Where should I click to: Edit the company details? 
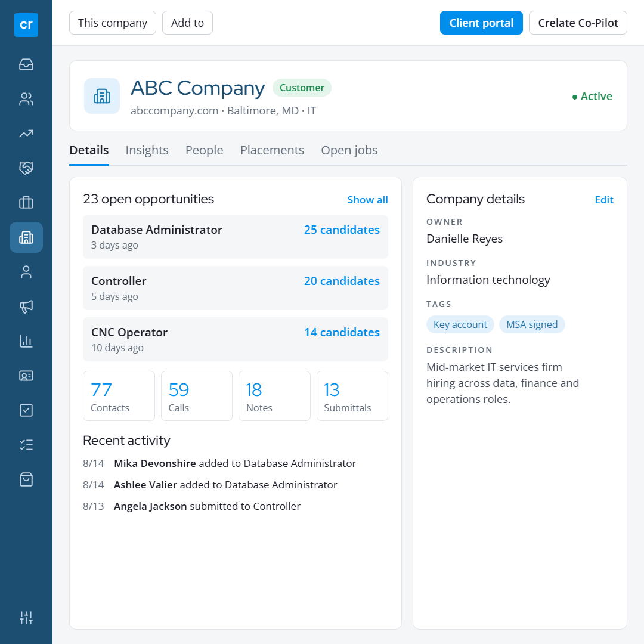[x=604, y=200]
